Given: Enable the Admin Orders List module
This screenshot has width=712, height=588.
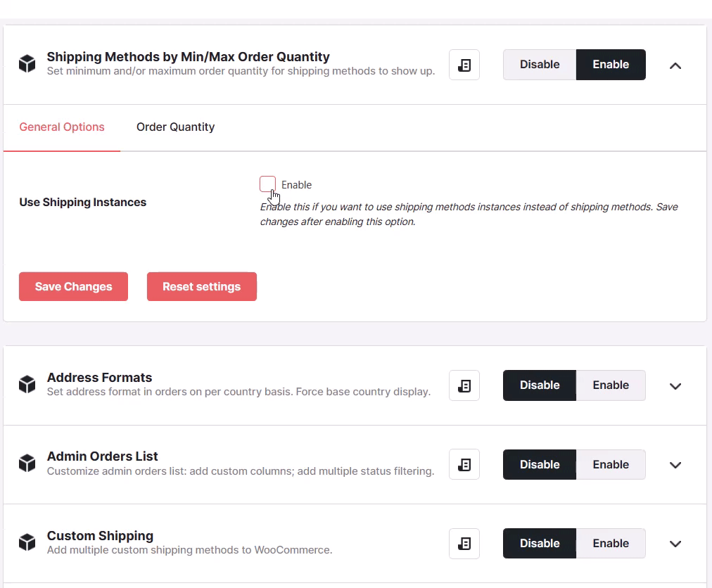Looking at the screenshot, I should pyautogui.click(x=611, y=464).
